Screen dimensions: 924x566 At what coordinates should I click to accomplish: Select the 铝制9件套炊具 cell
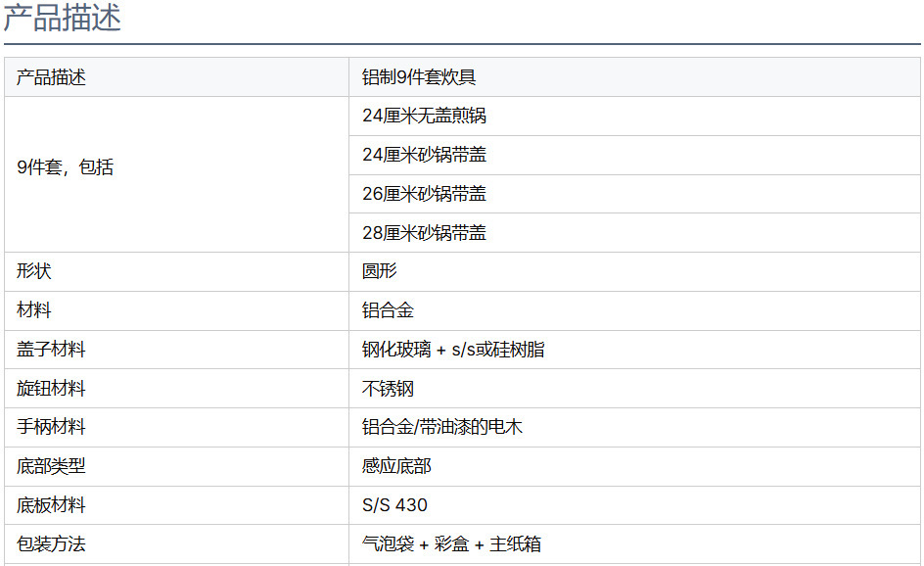point(634,77)
